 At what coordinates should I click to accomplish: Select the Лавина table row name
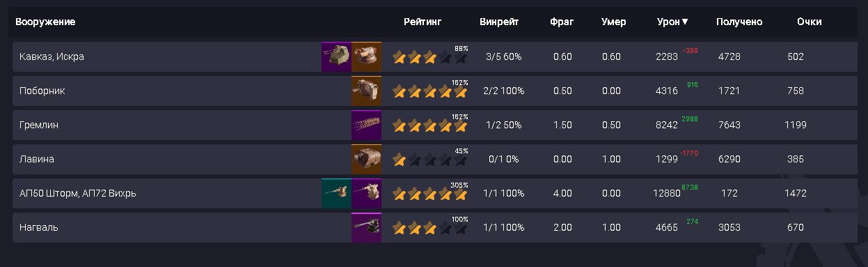point(37,159)
